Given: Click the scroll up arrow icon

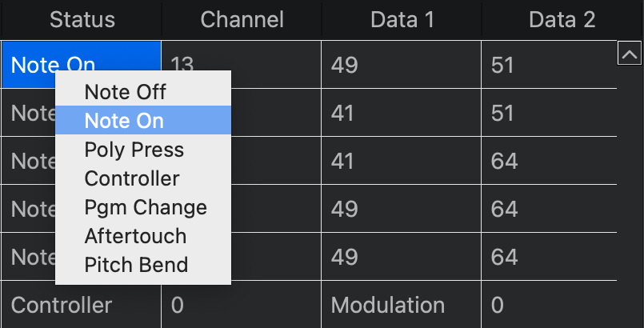Looking at the screenshot, I should tap(630, 54).
